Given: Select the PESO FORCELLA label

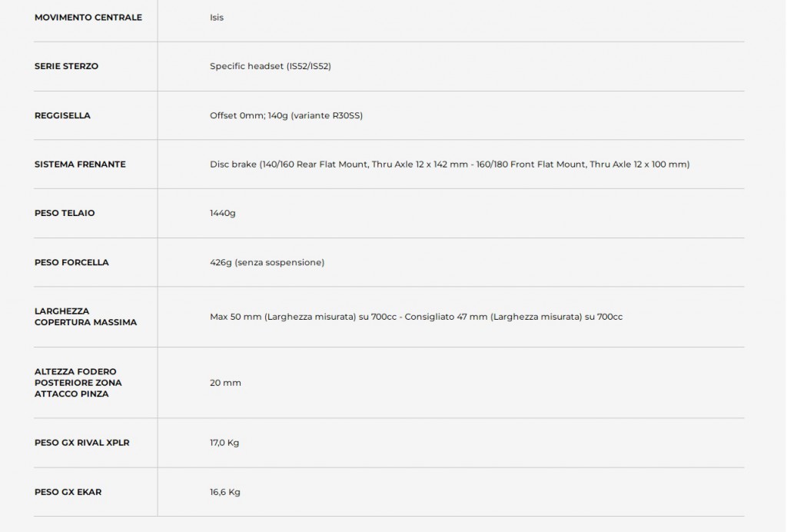Looking at the screenshot, I should coord(71,262).
